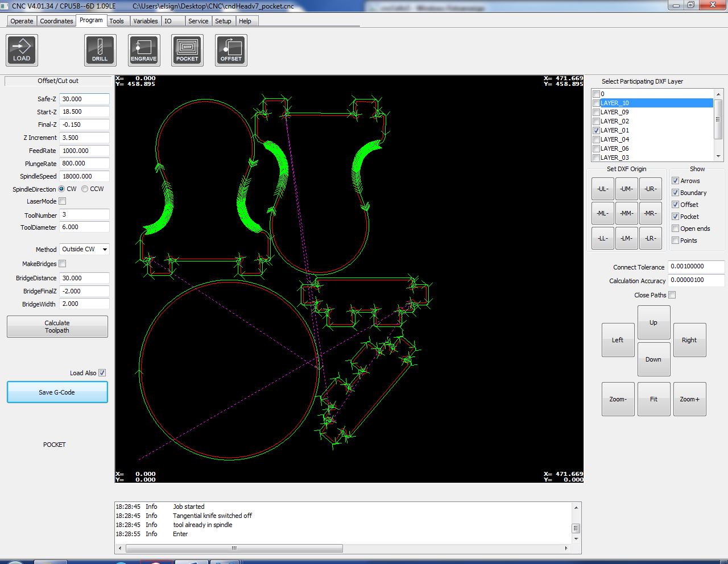Select CCW spindle direction

(85, 189)
